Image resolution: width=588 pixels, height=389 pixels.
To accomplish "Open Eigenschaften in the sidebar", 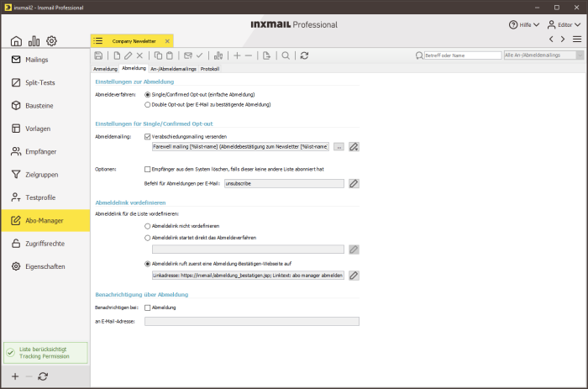I will [x=45, y=266].
